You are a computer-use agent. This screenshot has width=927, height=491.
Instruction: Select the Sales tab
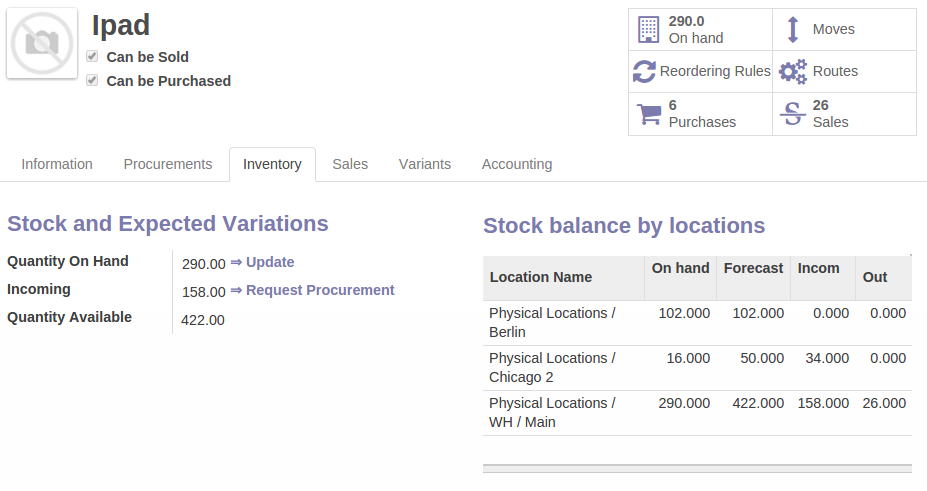coord(350,164)
